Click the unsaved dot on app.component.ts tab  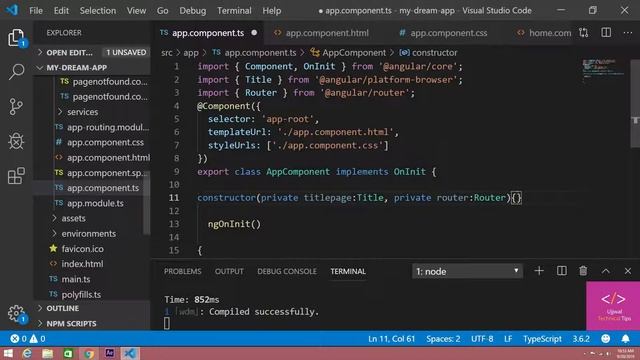[254, 33]
